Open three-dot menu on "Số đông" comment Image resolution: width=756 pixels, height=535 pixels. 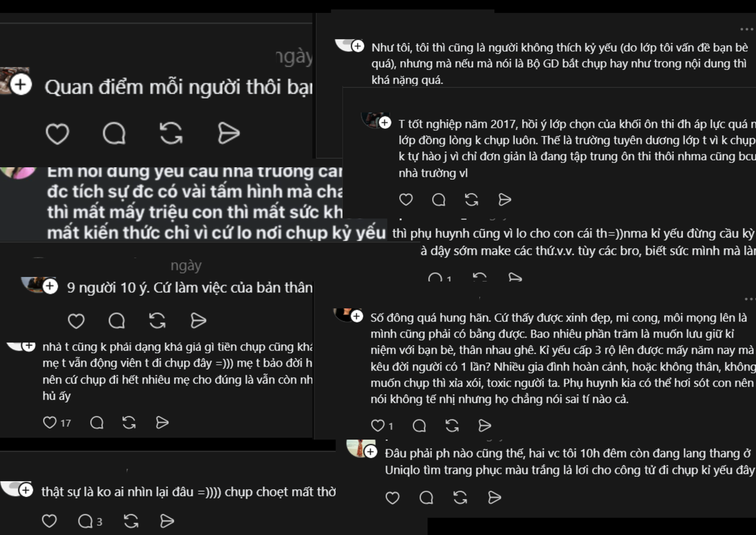(x=749, y=299)
